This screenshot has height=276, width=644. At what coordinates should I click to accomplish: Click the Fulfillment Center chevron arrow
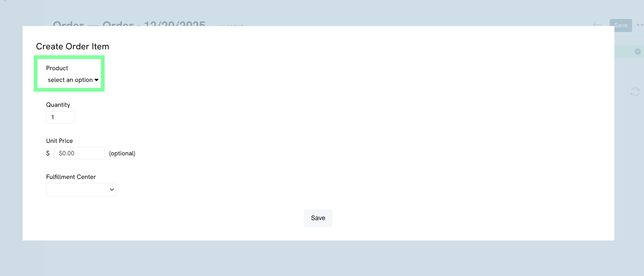(x=112, y=190)
